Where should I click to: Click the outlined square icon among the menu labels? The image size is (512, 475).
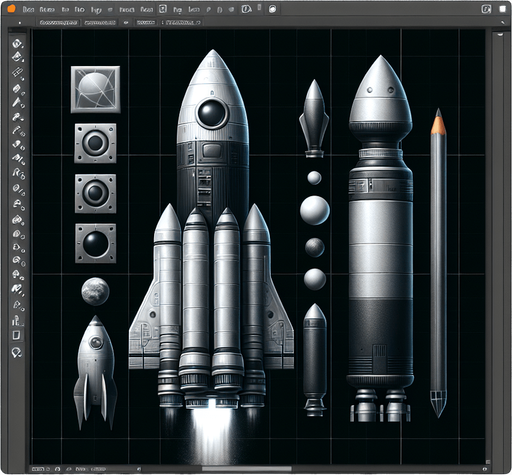point(162,9)
